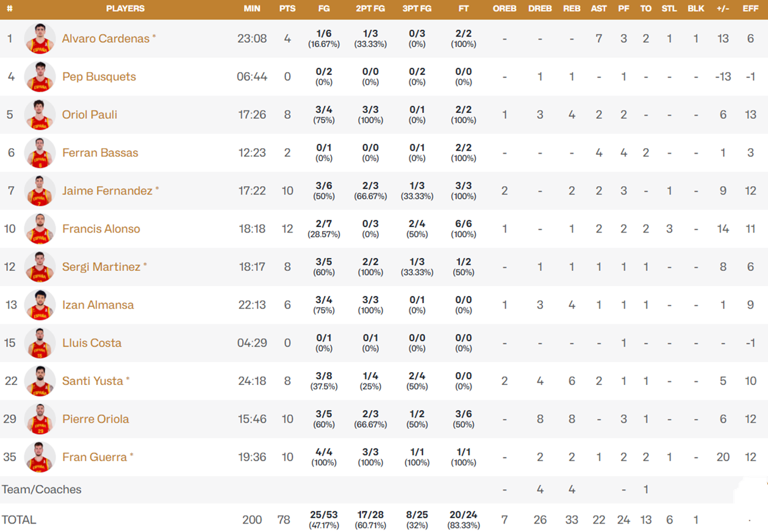Click Alvaro Cardenas player photo
This screenshot has width=768, height=532.
(x=40, y=38)
